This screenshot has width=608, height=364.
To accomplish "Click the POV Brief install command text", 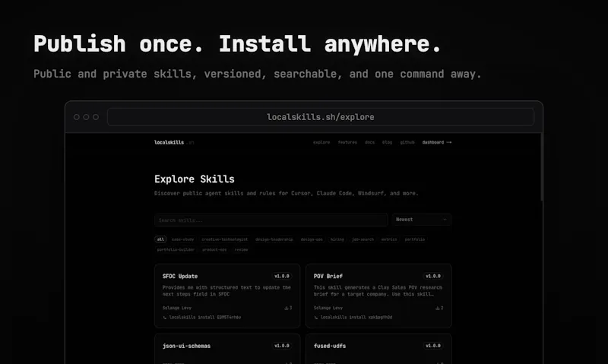I will (x=356, y=317).
